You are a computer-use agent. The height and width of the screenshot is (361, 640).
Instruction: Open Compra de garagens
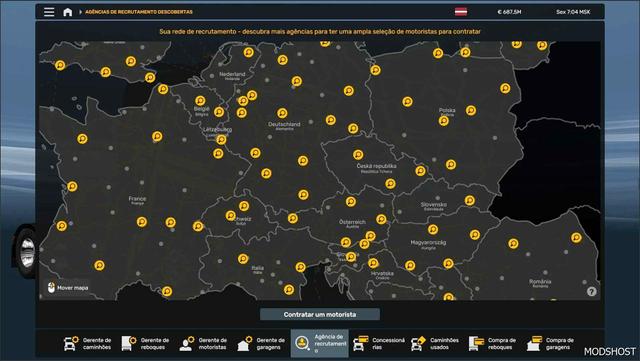click(551, 343)
